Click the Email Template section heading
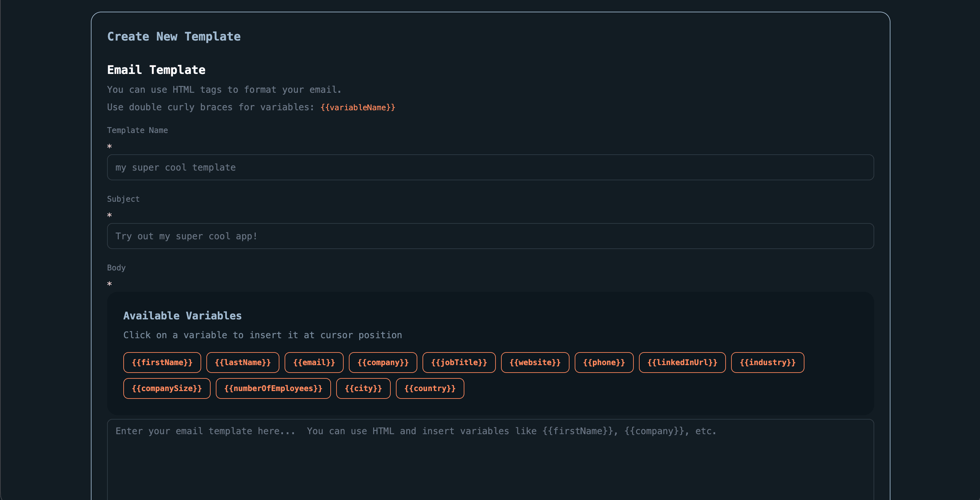This screenshot has height=500, width=980. tap(156, 70)
